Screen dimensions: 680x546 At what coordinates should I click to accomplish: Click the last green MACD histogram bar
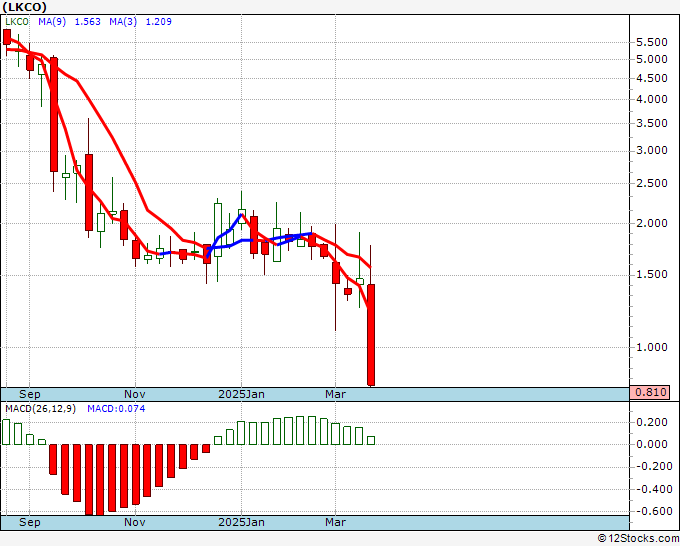coord(371,440)
